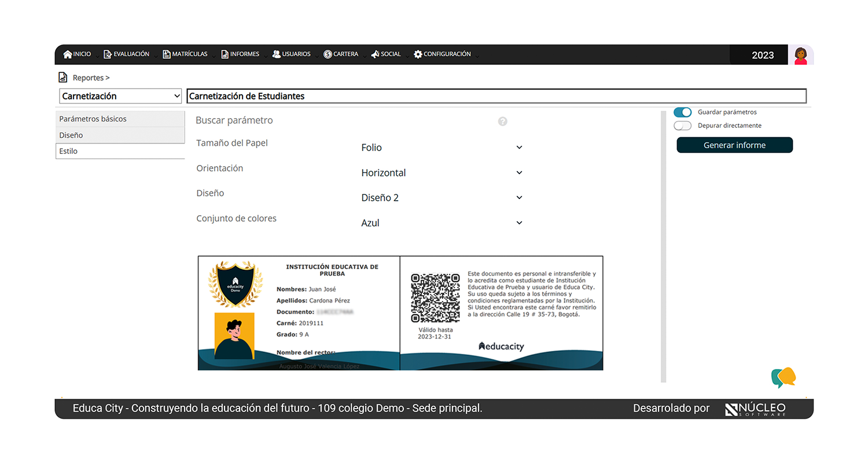Enable the Depurar directamente toggle
Viewport: 868px width, 463px height.
tap(683, 126)
